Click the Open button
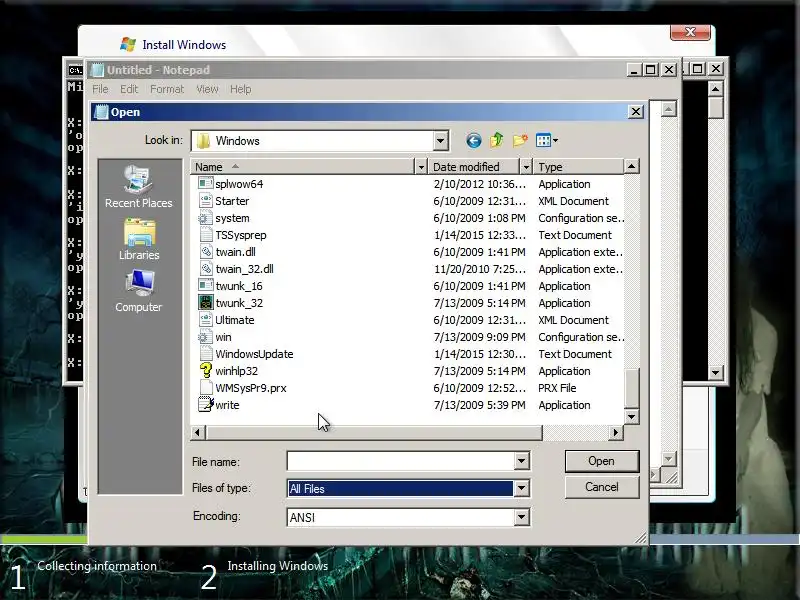This screenshot has height=600, width=800. (602, 461)
